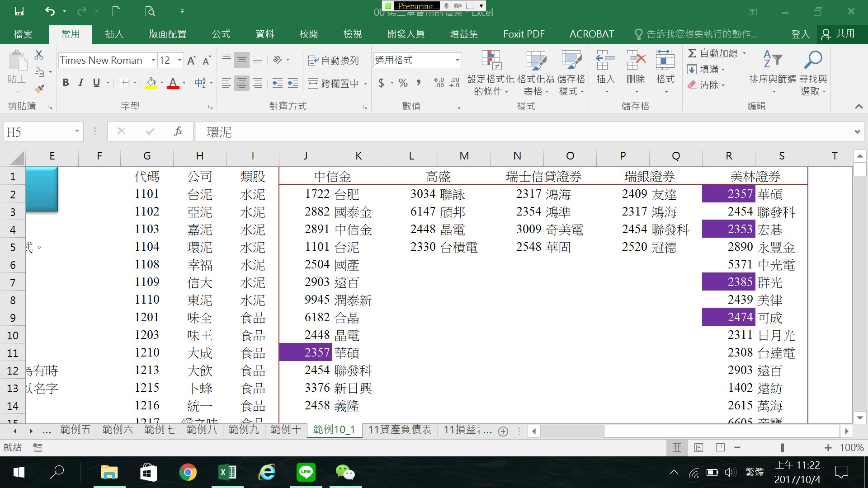Image resolution: width=868 pixels, height=488 pixels.
Task: Toggle underline formatting
Action: point(96,83)
